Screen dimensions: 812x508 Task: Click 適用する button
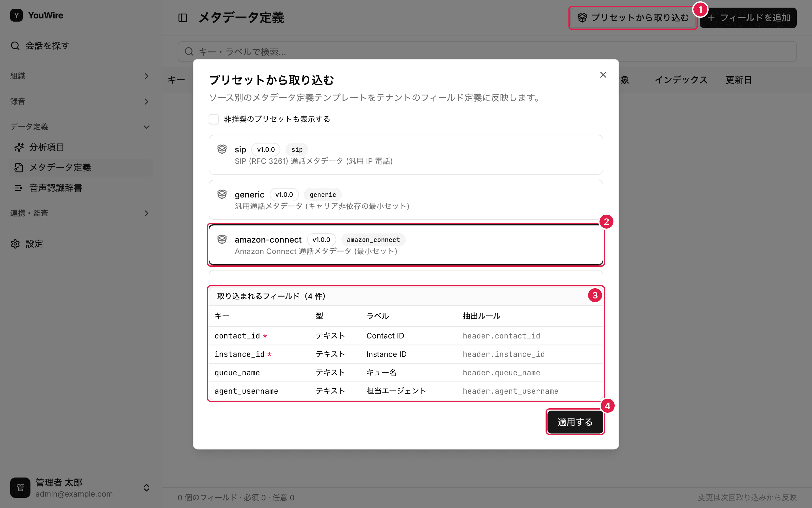pos(575,422)
